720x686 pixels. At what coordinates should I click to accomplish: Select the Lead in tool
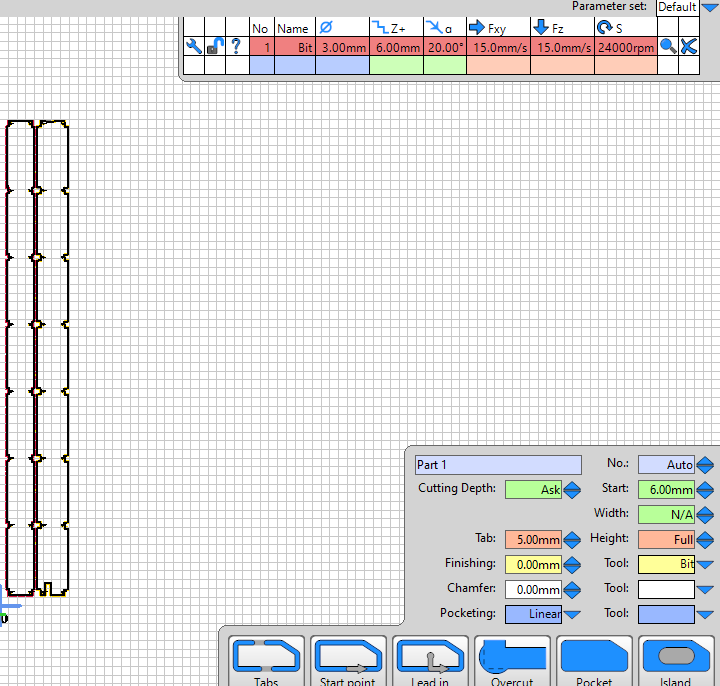pyautogui.click(x=430, y=662)
